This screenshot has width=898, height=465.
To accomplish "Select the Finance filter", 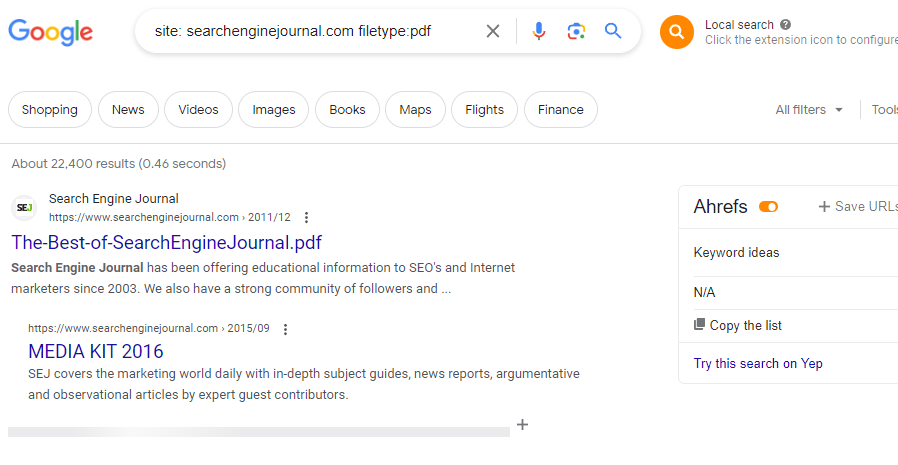I will click(561, 110).
